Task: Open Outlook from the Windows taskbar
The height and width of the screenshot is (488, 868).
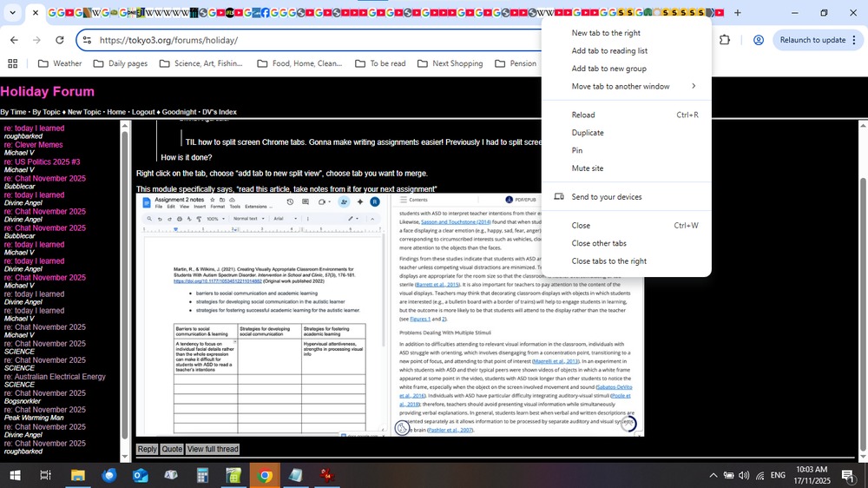Action: (140, 475)
